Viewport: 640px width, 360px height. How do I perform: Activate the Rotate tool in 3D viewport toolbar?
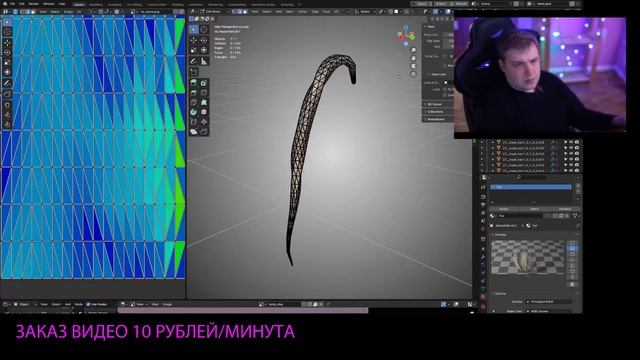pyautogui.click(x=204, y=40)
